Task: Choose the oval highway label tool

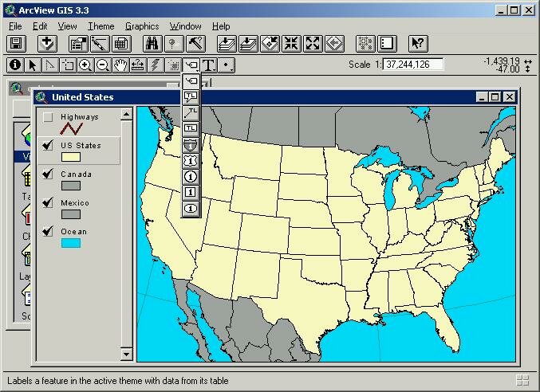Action: coord(191,208)
